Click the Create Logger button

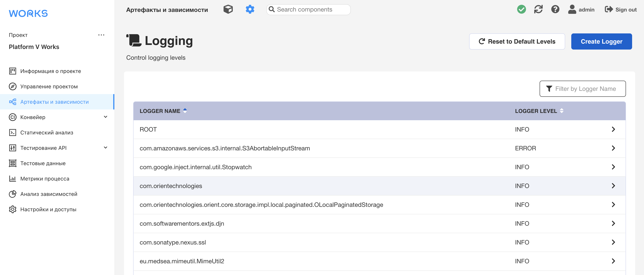pyautogui.click(x=601, y=41)
